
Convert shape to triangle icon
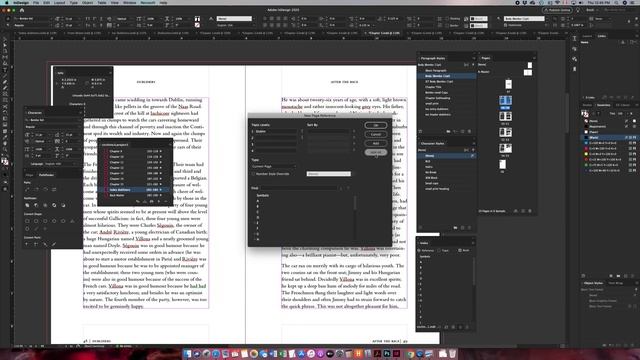pos(72,221)
